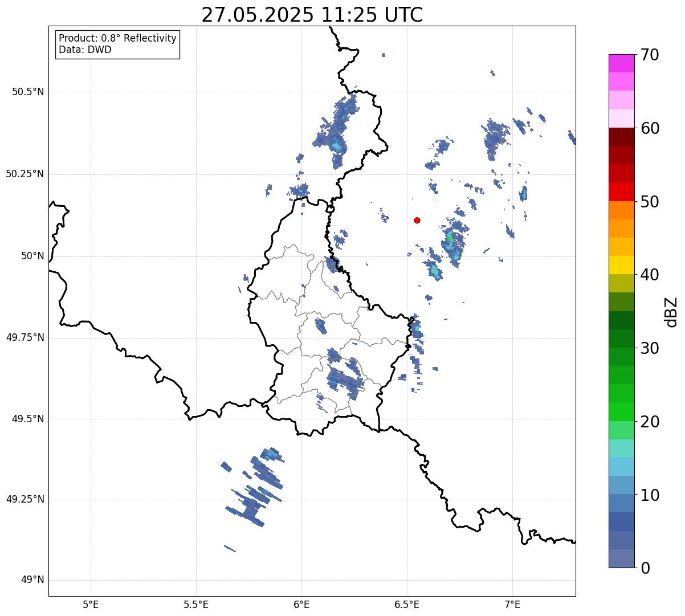Click the 49.5°N latitude label

(28, 419)
